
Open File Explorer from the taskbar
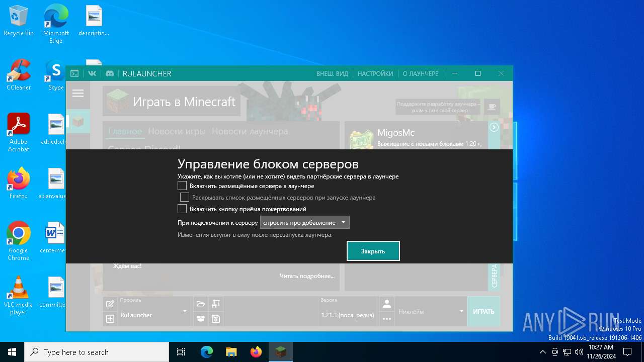coord(231,352)
